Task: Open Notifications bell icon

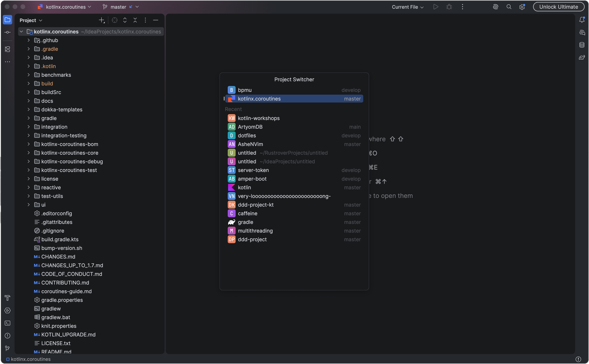Action: [582, 20]
